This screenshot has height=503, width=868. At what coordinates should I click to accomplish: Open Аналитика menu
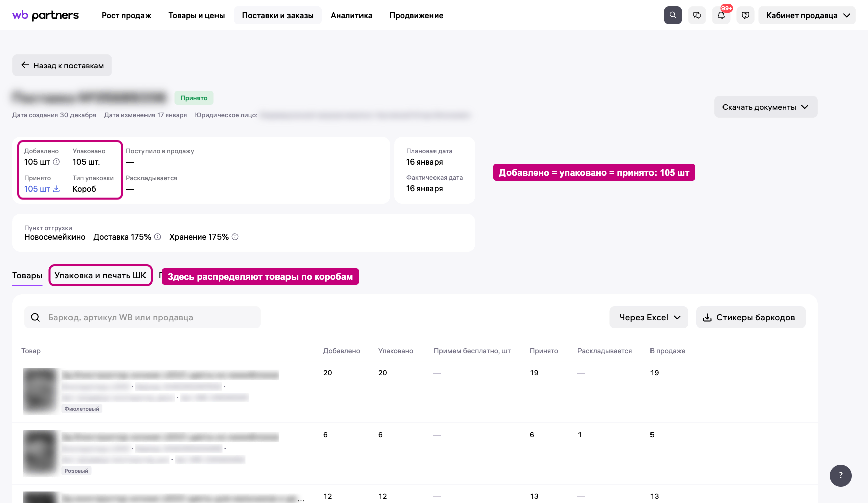tap(351, 15)
